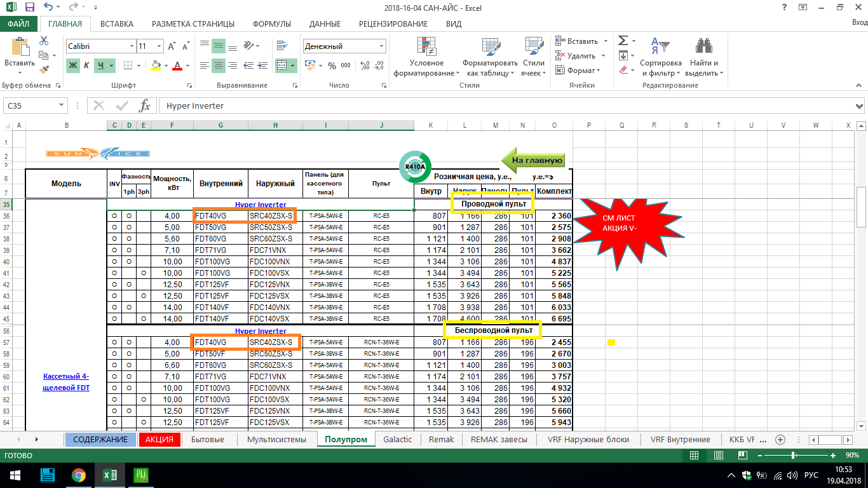This screenshot has width=868, height=488.
Task: Increase decimal places
Action: [365, 65]
